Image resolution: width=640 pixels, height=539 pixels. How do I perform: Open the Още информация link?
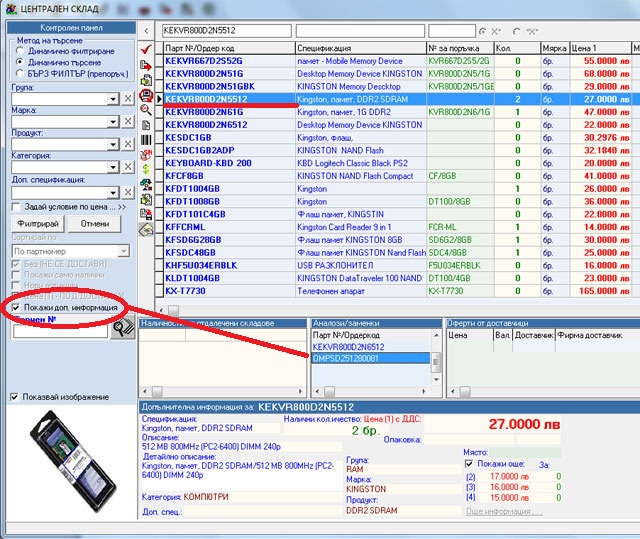tap(504, 511)
